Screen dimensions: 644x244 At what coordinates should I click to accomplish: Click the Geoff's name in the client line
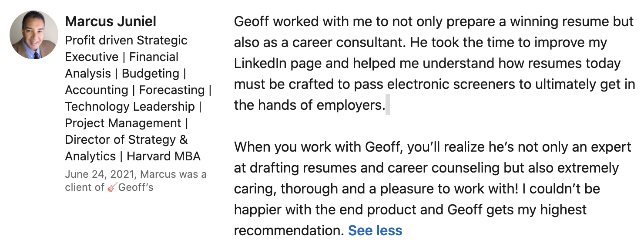pyautogui.click(x=136, y=188)
